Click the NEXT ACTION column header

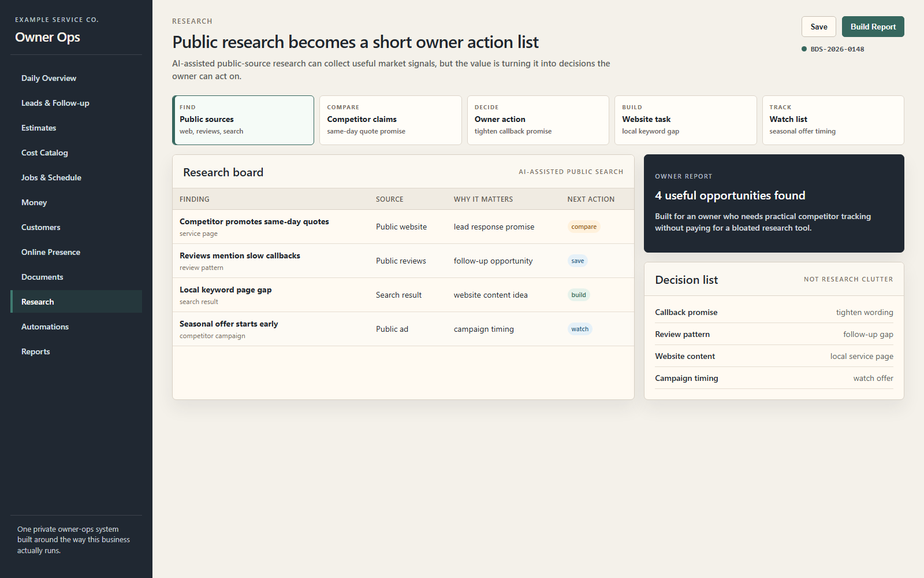click(x=591, y=199)
